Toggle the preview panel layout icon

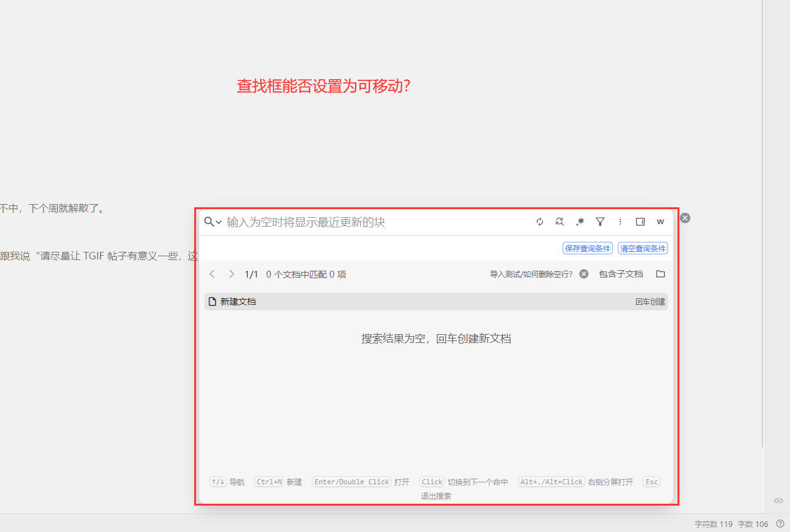pos(640,222)
